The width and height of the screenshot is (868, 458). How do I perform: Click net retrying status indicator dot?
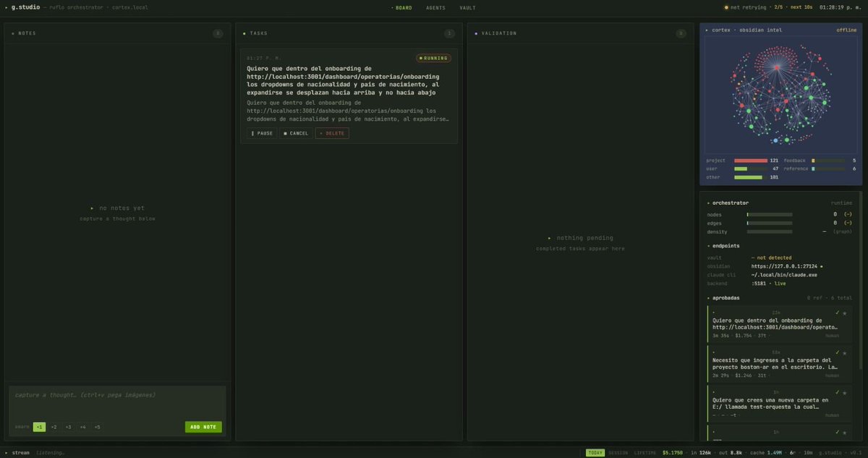726,8
